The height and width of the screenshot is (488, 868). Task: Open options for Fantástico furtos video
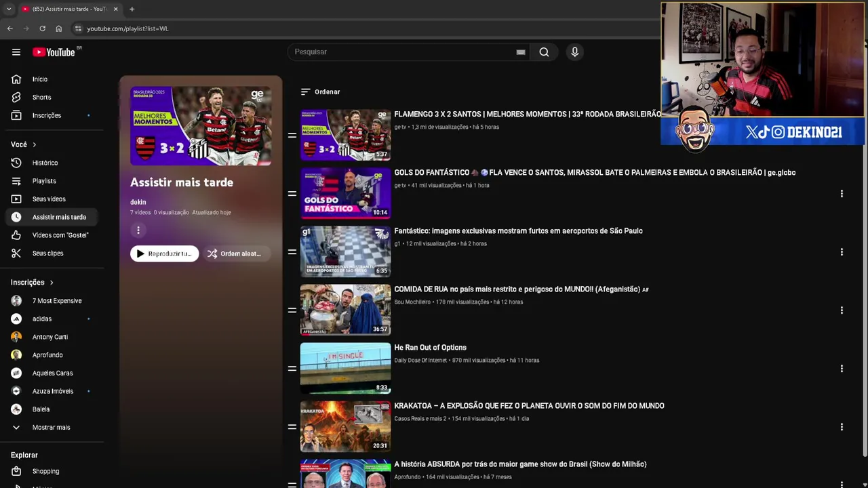click(x=842, y=252)
